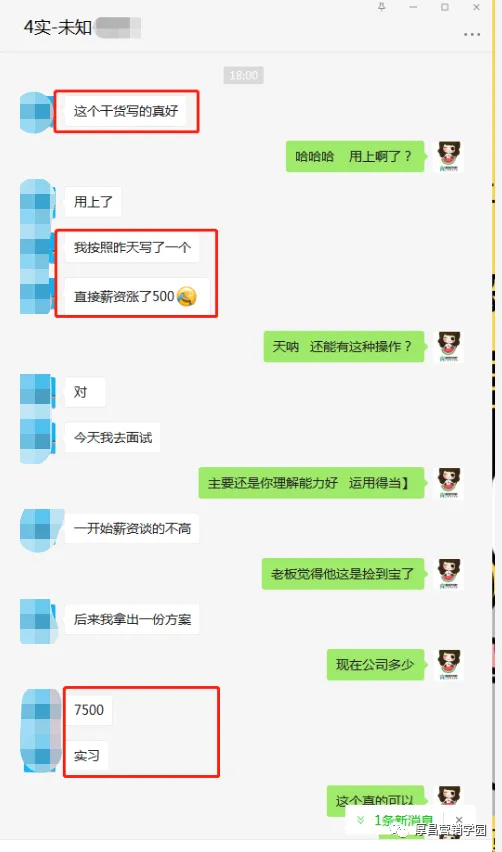Open the three-dot chat options menu
Screen dimensions: 502x852
coord(472,34)
